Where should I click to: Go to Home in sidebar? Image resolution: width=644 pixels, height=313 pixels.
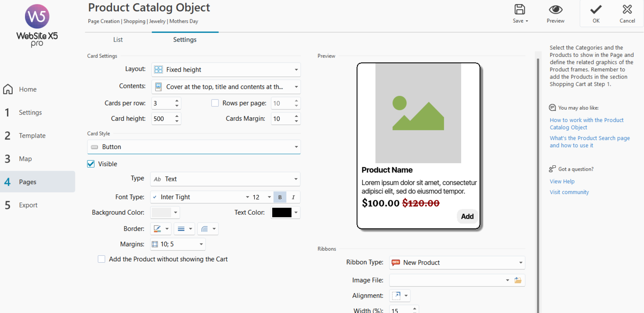[27, 89]
